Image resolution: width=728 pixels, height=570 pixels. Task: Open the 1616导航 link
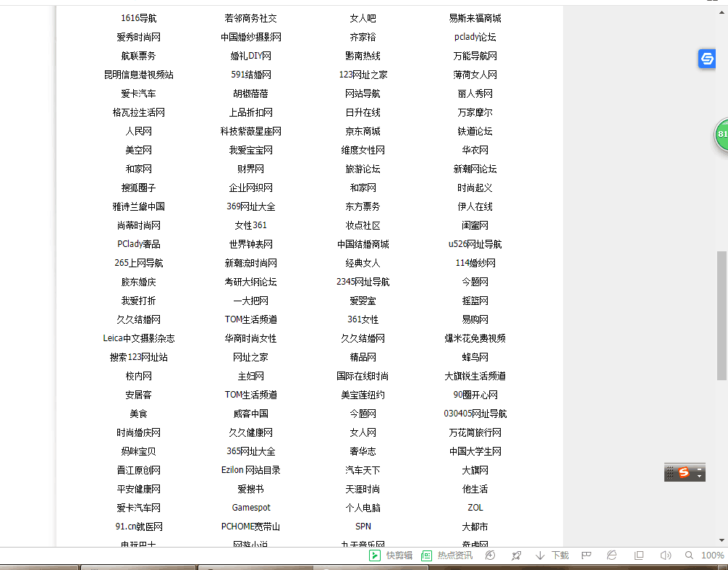(x=138, y=18)
